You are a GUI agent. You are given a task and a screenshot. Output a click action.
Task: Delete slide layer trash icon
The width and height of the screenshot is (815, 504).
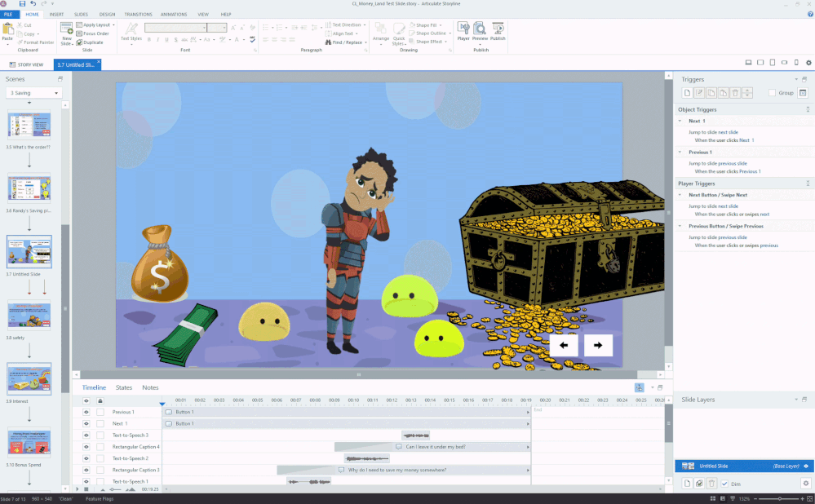(711, 484)
